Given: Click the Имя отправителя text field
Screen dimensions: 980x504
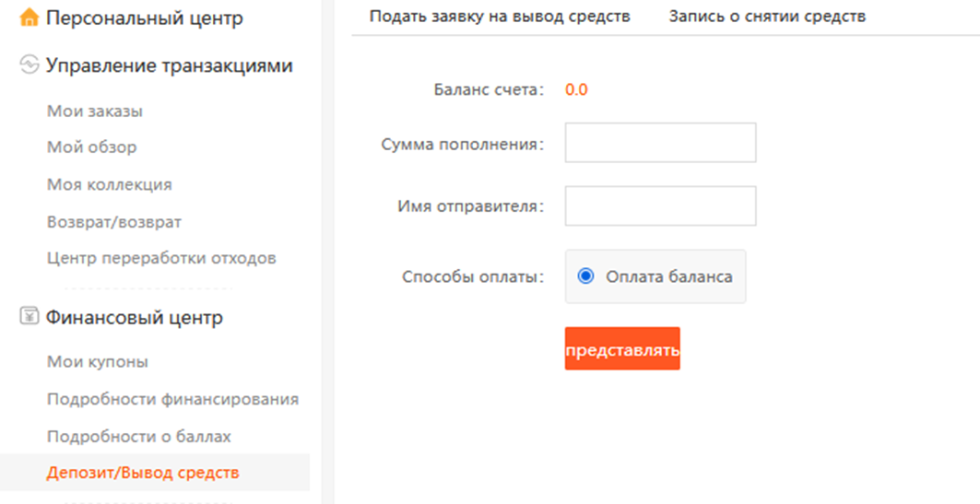Looking at the screenshot, I should pyautogui.click(x=660, y=206).
